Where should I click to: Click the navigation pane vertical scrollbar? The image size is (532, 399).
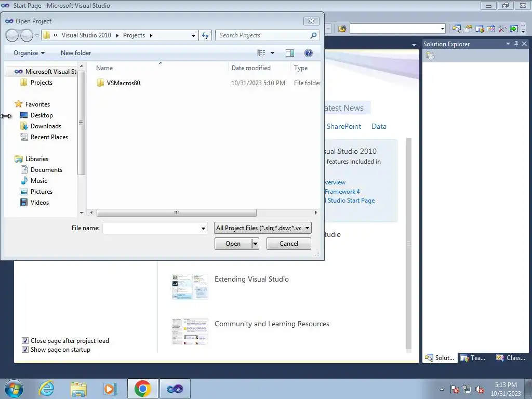81,123
